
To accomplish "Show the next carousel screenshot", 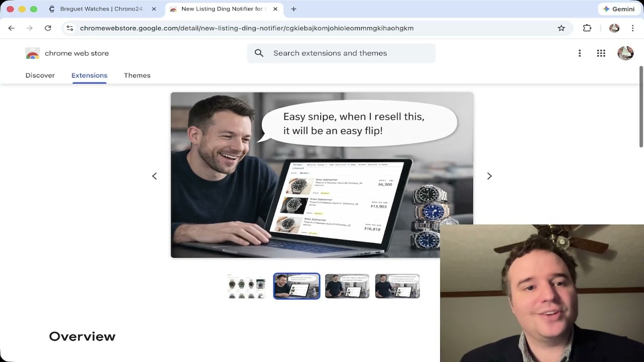I will [490, 176].
